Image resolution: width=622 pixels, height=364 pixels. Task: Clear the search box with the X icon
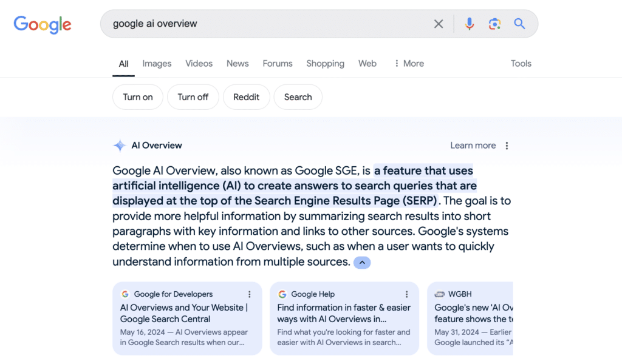(439, 24)
